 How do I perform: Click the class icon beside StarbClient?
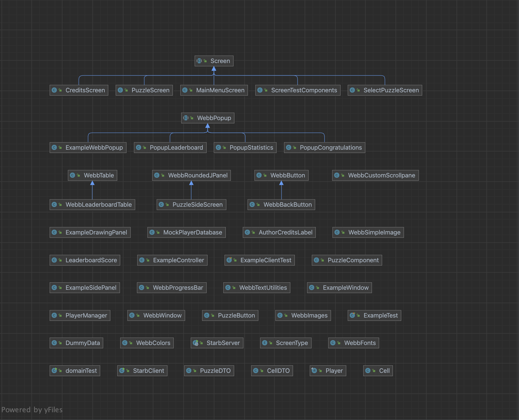122,371
